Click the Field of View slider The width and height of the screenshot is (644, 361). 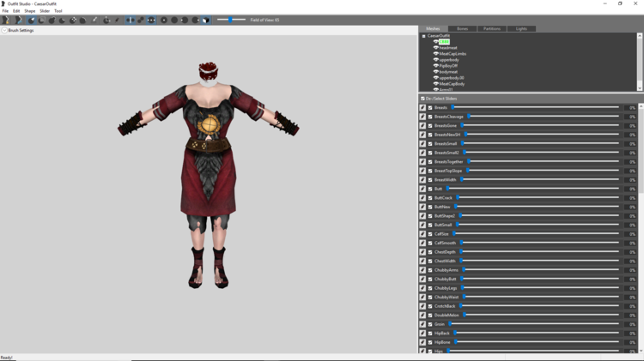click(x=231, y=20)
